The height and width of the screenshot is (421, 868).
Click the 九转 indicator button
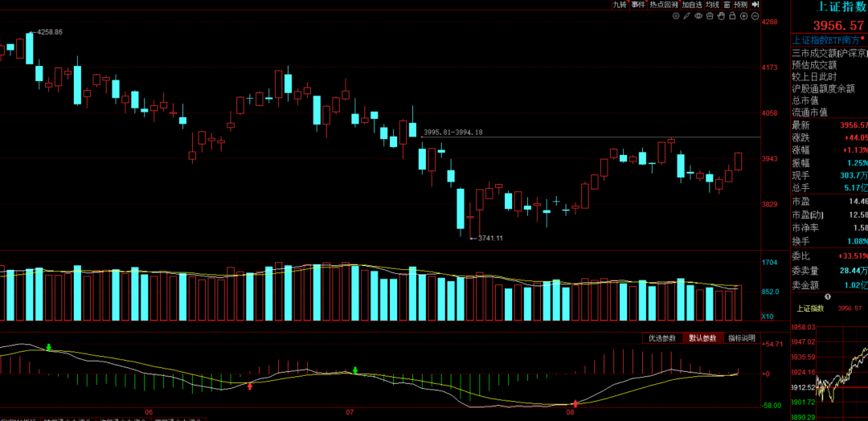pos(619,5)
